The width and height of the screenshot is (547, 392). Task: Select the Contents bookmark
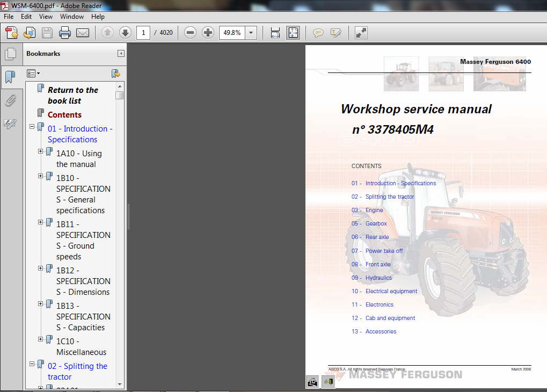click(64, 115)
